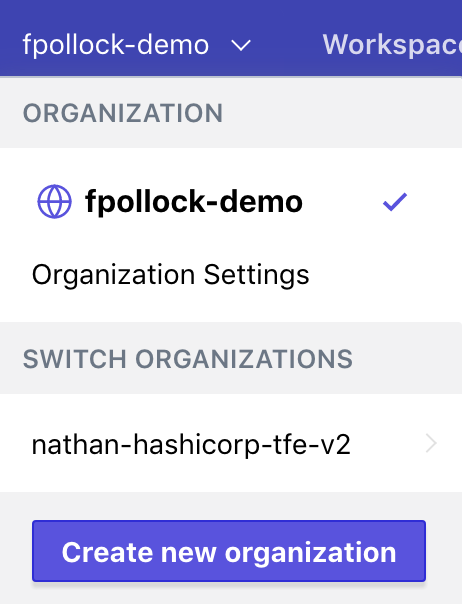Open the Workspaces tab in the top navigation
This screenshot has height=604, width=462.
(x=392, y=45)
